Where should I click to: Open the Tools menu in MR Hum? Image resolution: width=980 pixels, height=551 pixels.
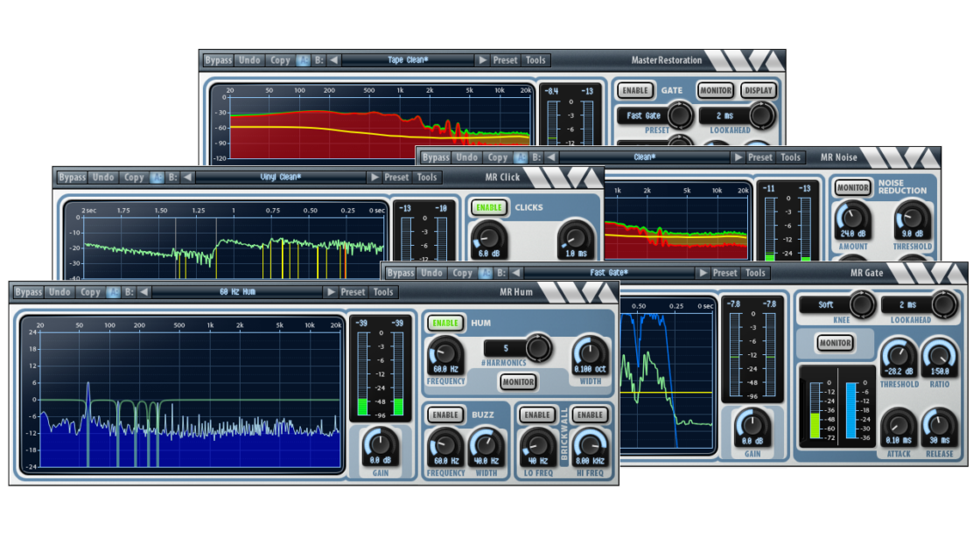tap(382, 292)
